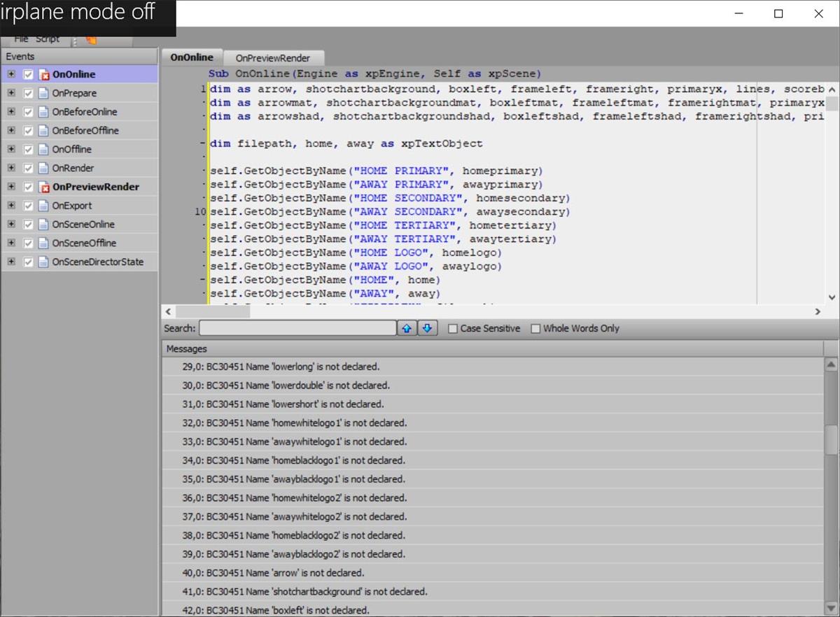Click the code editor horizontal scrollbar thumb

pyautogui.click(x=212, y=312)
